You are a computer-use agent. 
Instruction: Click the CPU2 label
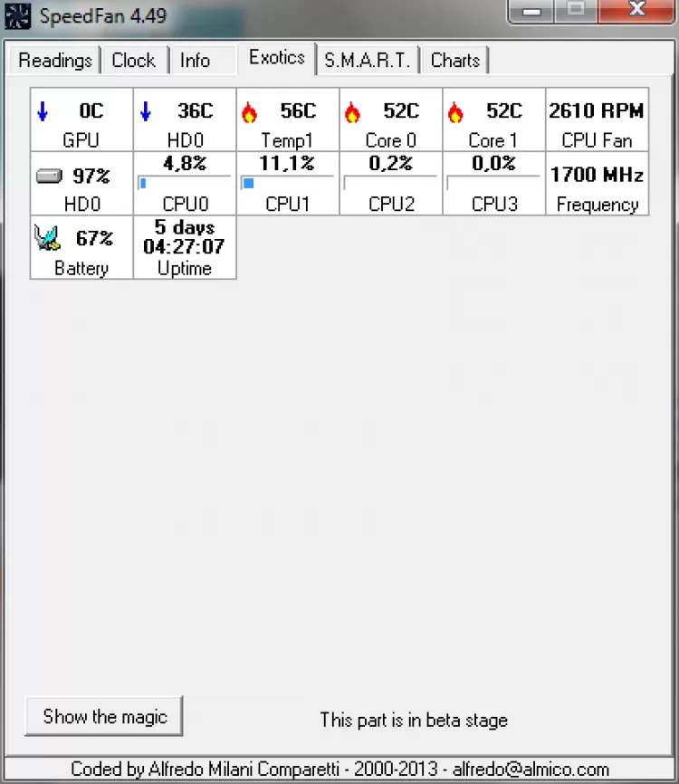pos(391,205)
